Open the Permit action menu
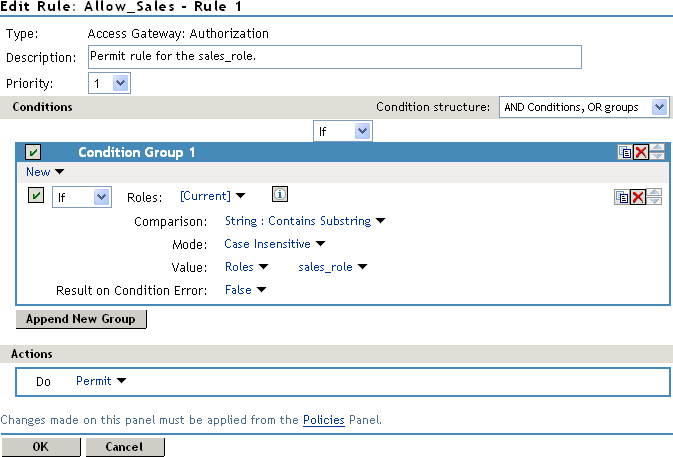This screenshot has height=457, width=673. tap(101, 381)
